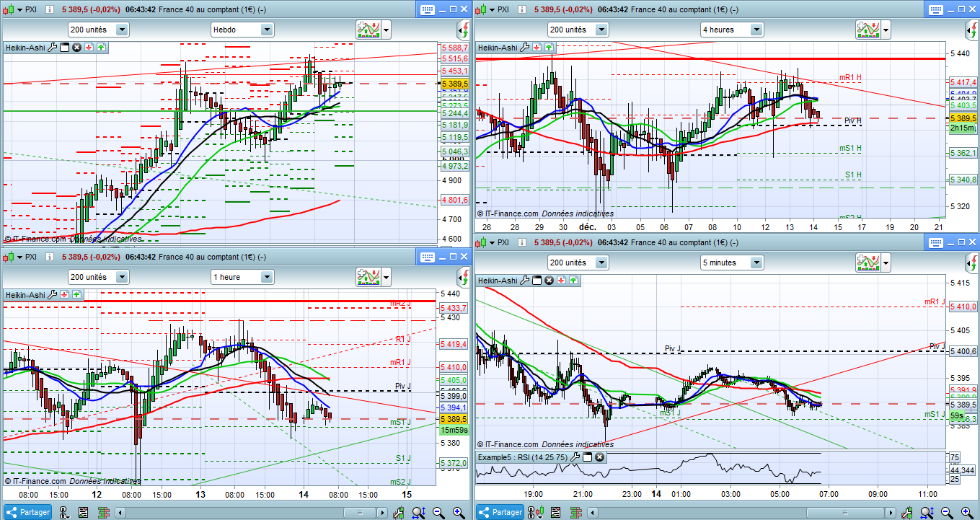This screenshot has width=980, height=520.
Task: Click the zoom-out magnifier under the 5 minutes chart
Action: [x=947, y=512]
